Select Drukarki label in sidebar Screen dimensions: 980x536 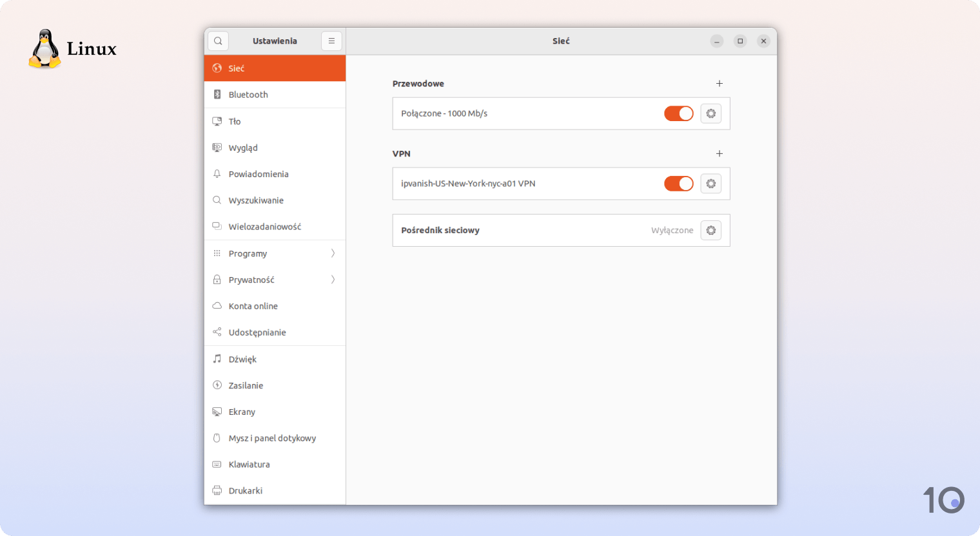(x=246, y=491)
